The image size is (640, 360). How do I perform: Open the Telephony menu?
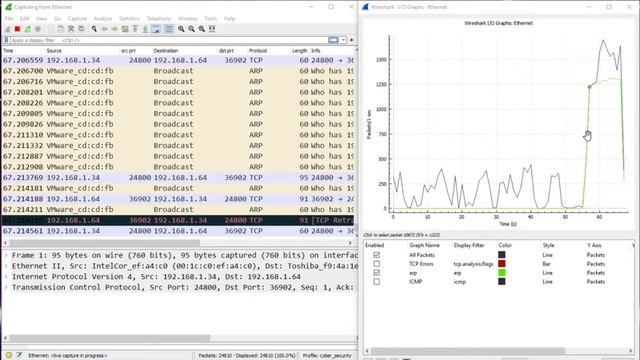(x=159, y=19)
